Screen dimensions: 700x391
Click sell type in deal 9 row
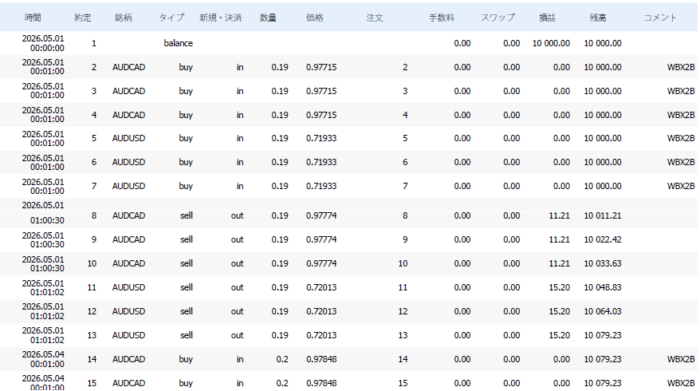[187, 240]
